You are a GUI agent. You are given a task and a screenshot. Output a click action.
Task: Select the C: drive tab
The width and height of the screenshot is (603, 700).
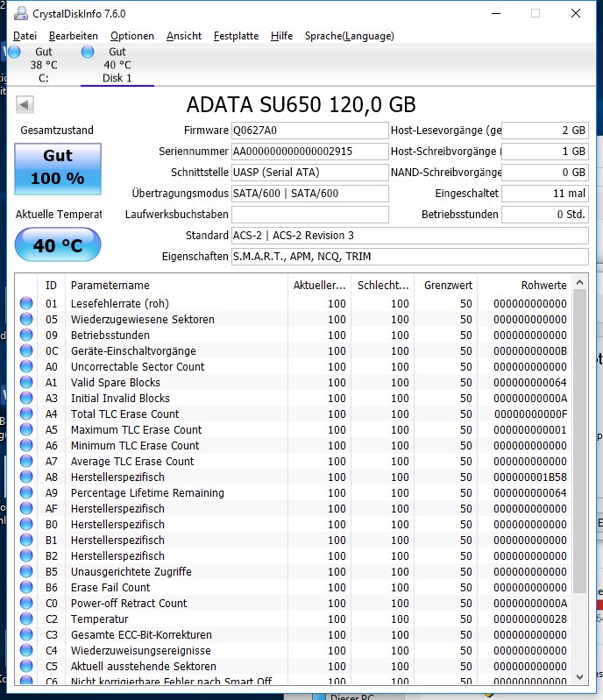click(43, 65)
